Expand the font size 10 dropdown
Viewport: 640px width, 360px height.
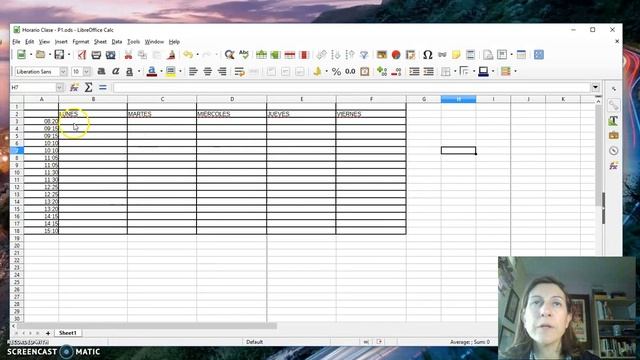coord(87,71)
